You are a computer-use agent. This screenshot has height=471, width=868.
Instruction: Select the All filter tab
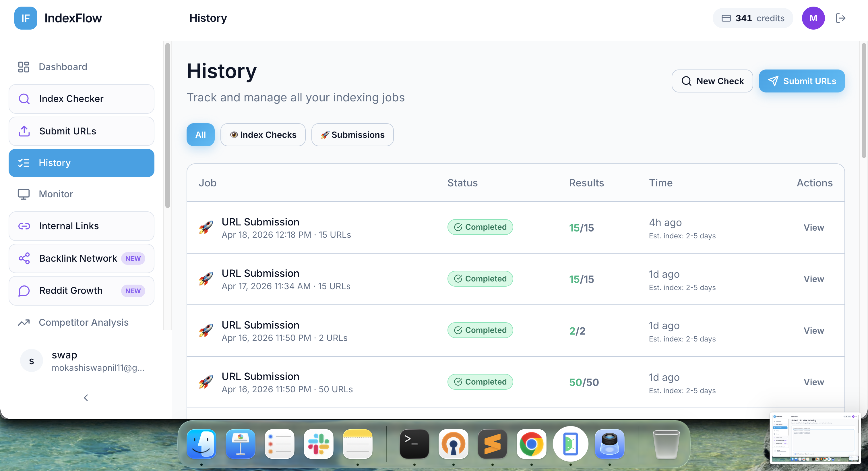(200, 135)
